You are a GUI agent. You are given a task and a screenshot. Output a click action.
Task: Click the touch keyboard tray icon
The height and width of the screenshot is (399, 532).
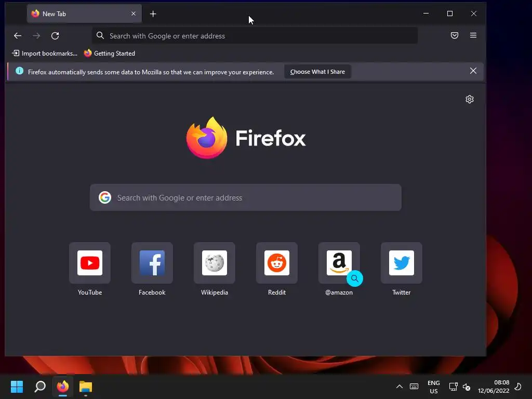coord(414,387)
